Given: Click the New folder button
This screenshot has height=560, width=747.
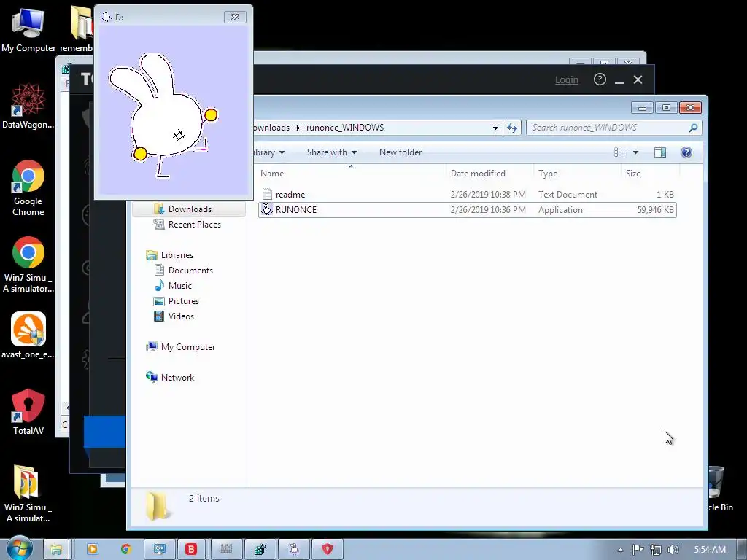Looking at the screenshot, I should [x=400, y=152].
